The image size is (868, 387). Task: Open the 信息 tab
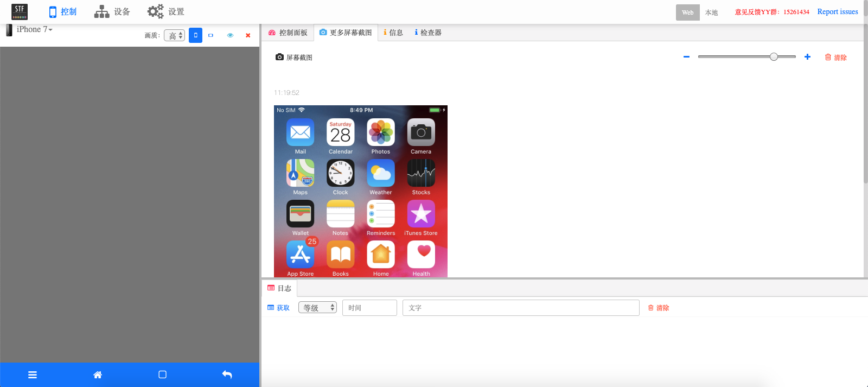(393, 33)
